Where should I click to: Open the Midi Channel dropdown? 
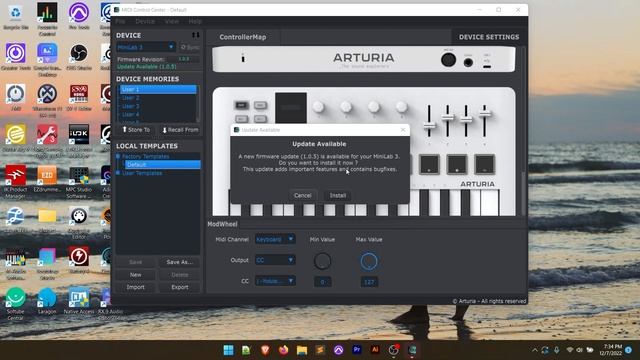pos(275,239)
